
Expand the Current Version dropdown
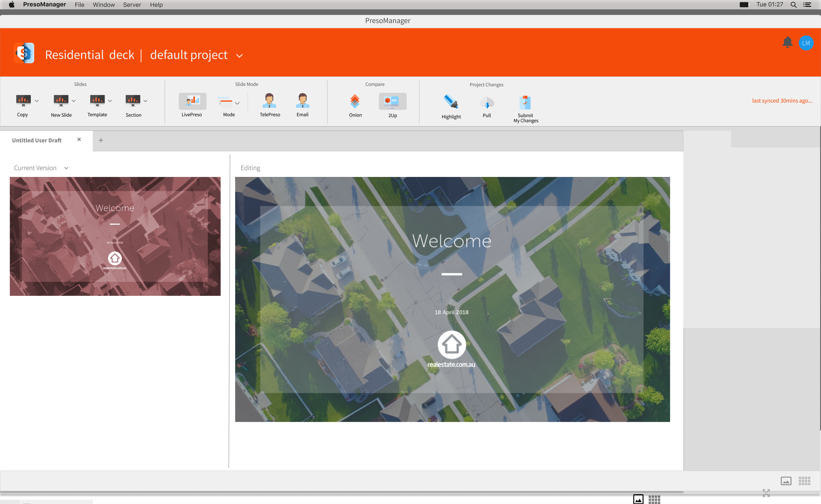66,168
